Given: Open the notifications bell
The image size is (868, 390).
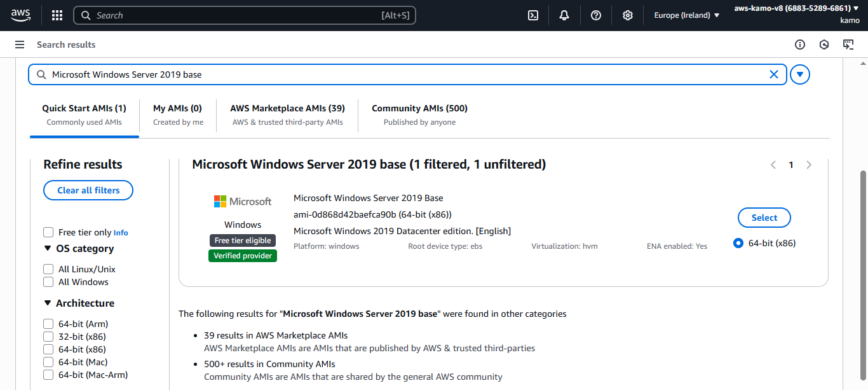Looking at the screenshot, I should pyautogui.click(x=564, y=15).
